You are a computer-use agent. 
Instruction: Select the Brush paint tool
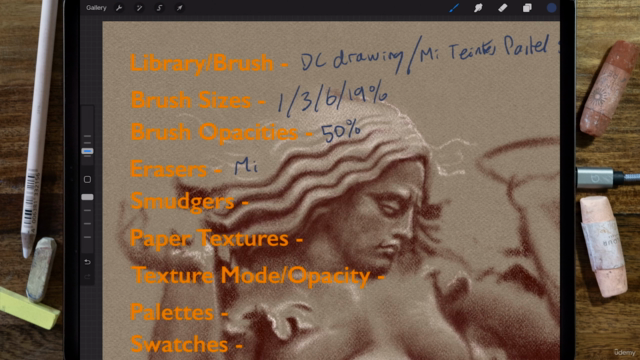pyautogui.click(x=454, y=8)
